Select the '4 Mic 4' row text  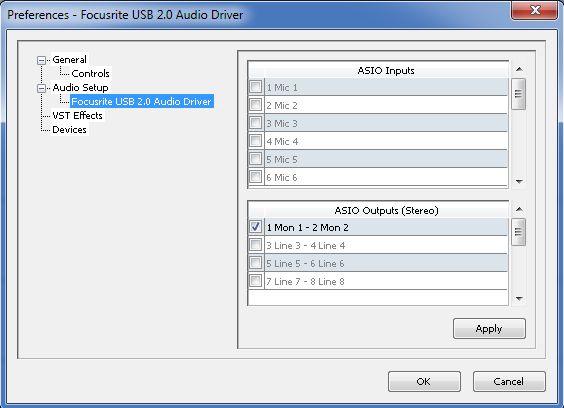coord(282,141)
